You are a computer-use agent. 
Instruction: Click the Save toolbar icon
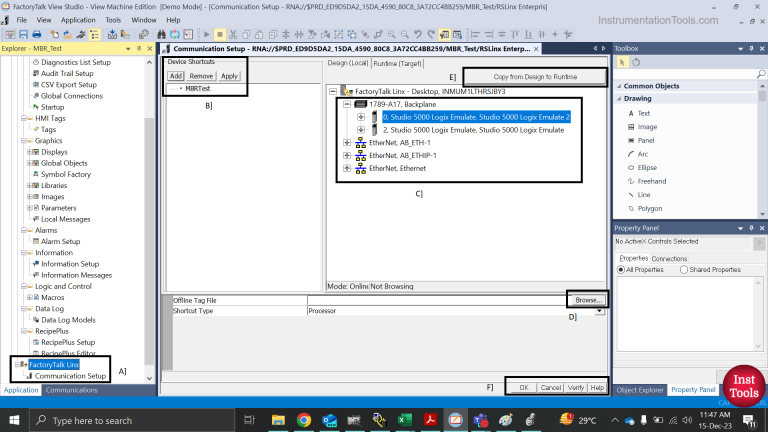coord(24,34)
